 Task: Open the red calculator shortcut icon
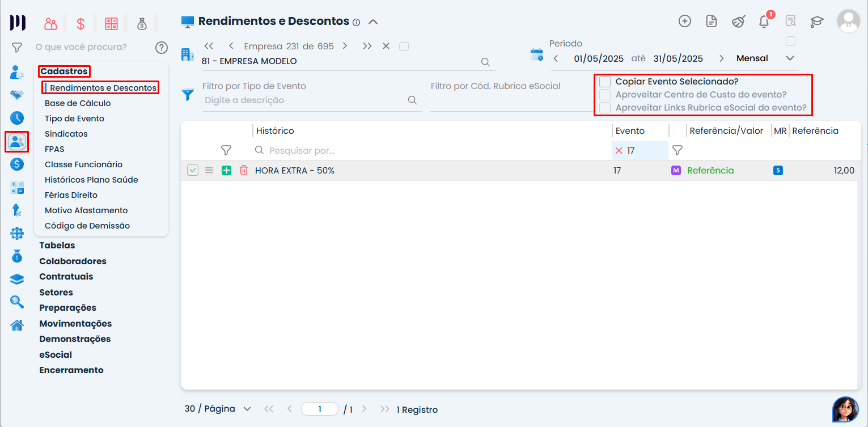(111, 24)
